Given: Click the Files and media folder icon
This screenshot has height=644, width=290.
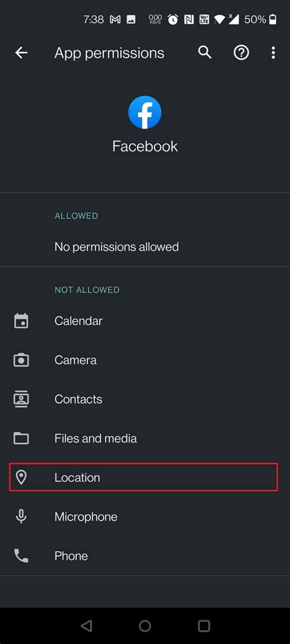Looking at the screenshot, I should click(x=21, y=439).
